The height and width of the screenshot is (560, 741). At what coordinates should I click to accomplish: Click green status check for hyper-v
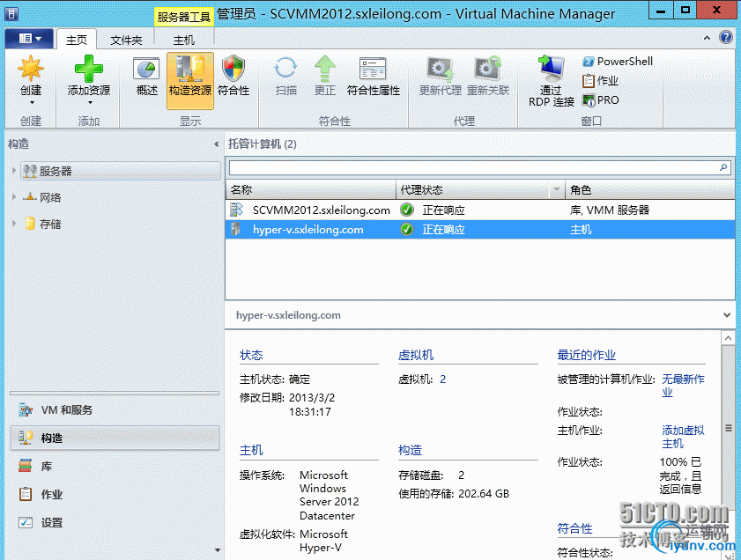[406, 230]
